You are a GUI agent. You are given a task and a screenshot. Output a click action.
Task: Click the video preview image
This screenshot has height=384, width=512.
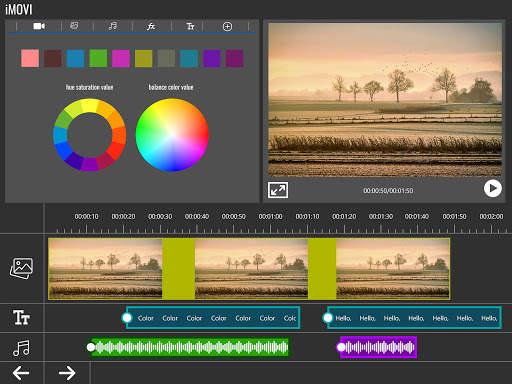[x=385, y=100]
